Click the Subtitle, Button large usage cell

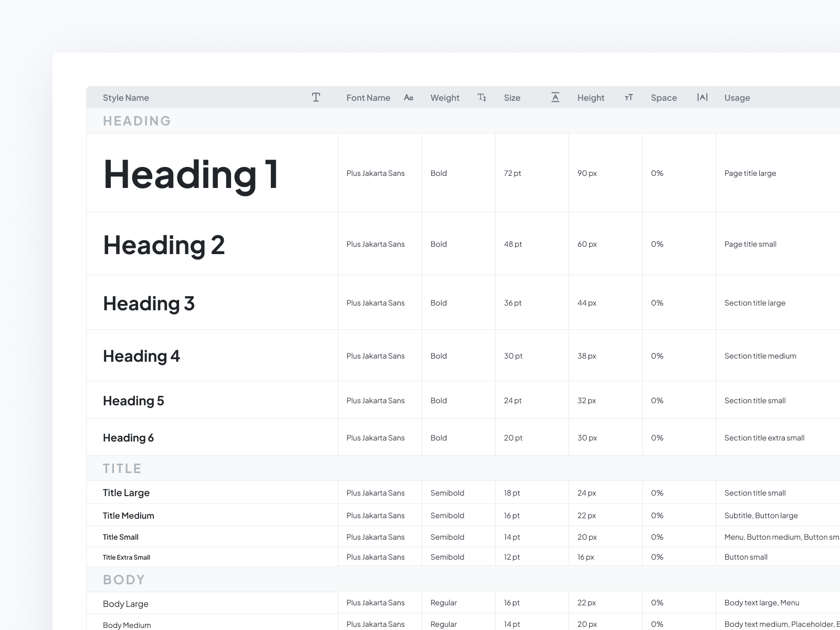click(761, 516)
